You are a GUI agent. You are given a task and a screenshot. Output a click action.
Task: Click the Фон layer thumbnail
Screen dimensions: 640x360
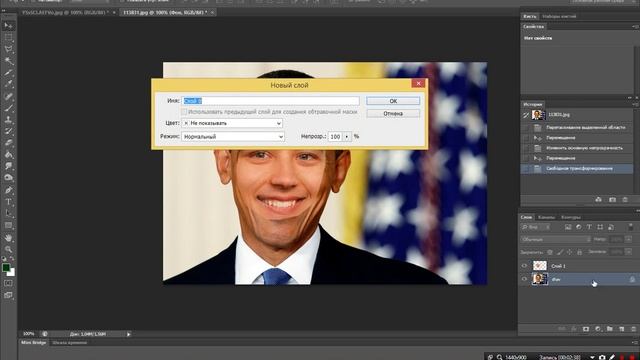coord(540,279)
